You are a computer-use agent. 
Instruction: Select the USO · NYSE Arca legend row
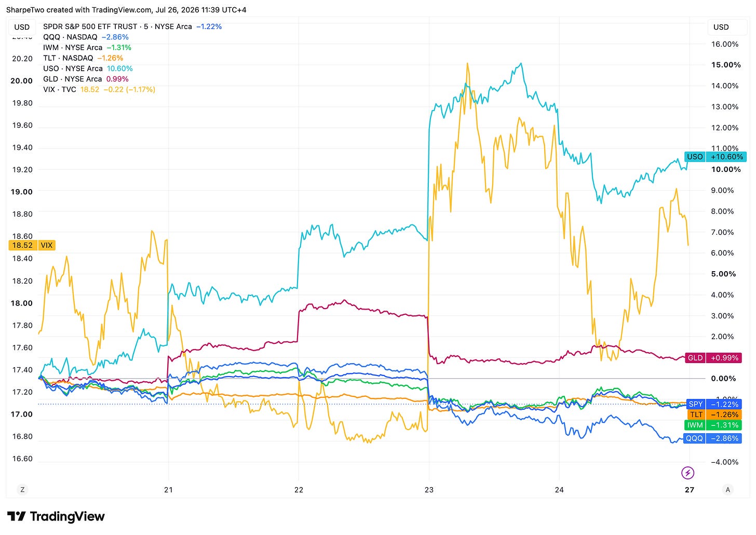point(88,68)
